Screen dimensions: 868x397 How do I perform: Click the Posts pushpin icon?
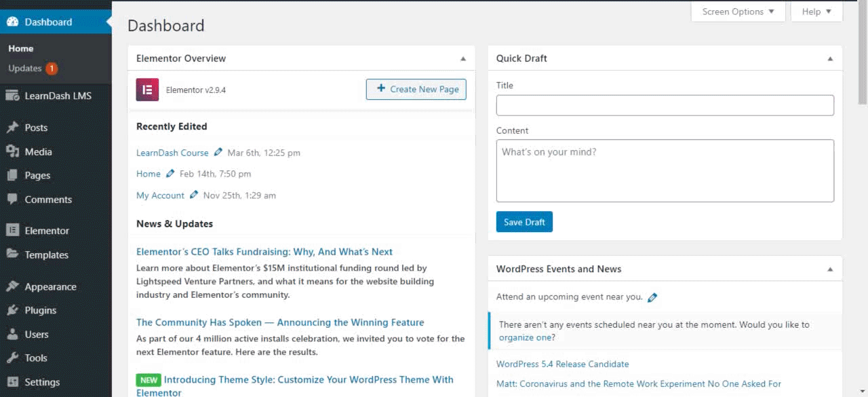point(12,128)
